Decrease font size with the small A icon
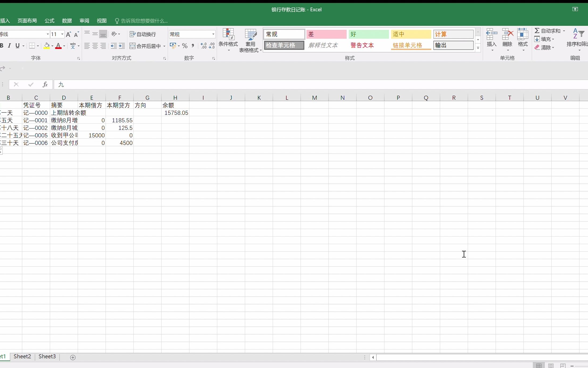 click(x=76, y=34)
